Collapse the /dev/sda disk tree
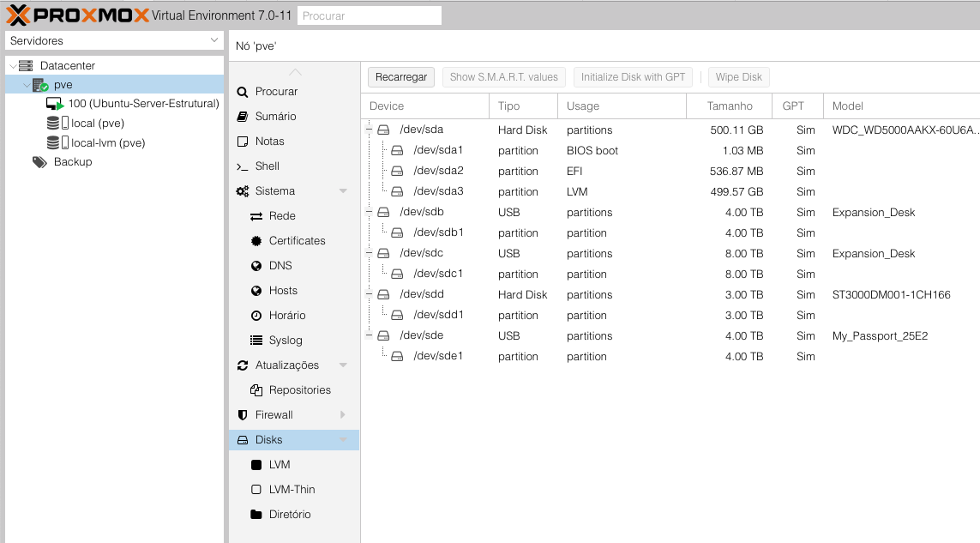The height and width of the screenshot is (543, 980). click(x=370, y=130)
